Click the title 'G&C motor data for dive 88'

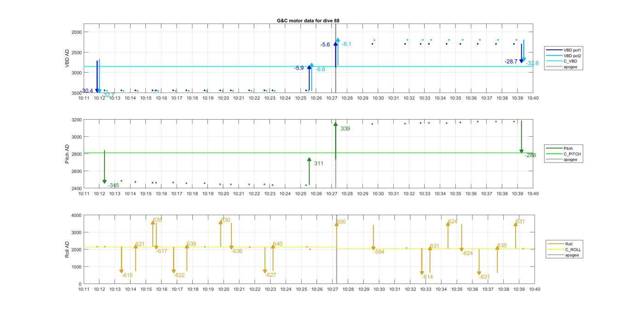(x=308, y=21)
